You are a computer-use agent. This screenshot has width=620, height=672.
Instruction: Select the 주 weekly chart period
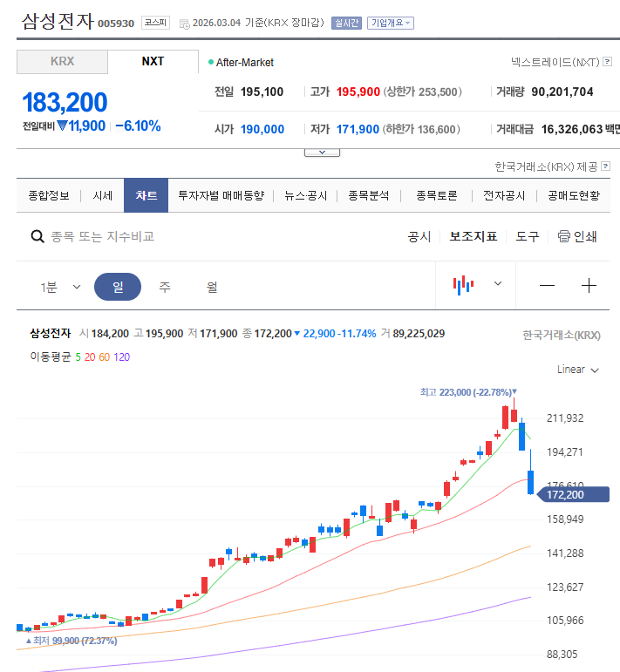[165, 287]
